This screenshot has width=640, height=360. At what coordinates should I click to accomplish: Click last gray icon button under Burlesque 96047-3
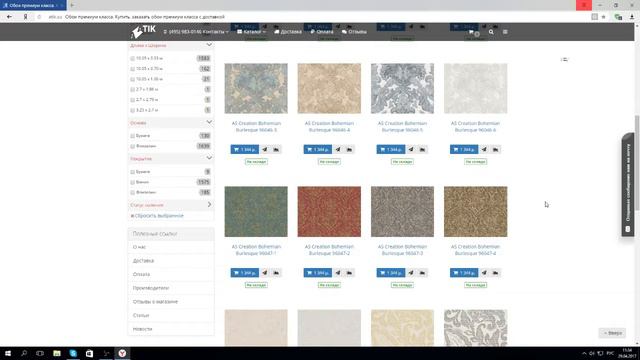tap(422, 273)
